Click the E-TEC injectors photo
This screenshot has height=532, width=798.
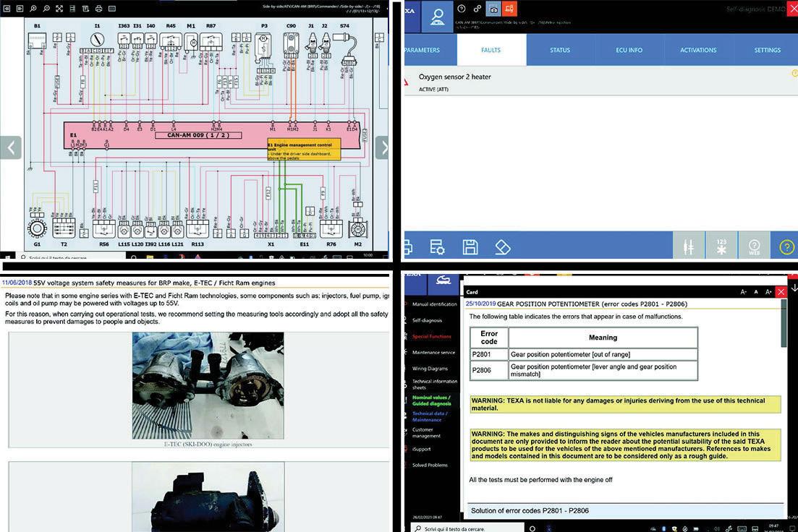pyautogui.click(x=208, y=385)
